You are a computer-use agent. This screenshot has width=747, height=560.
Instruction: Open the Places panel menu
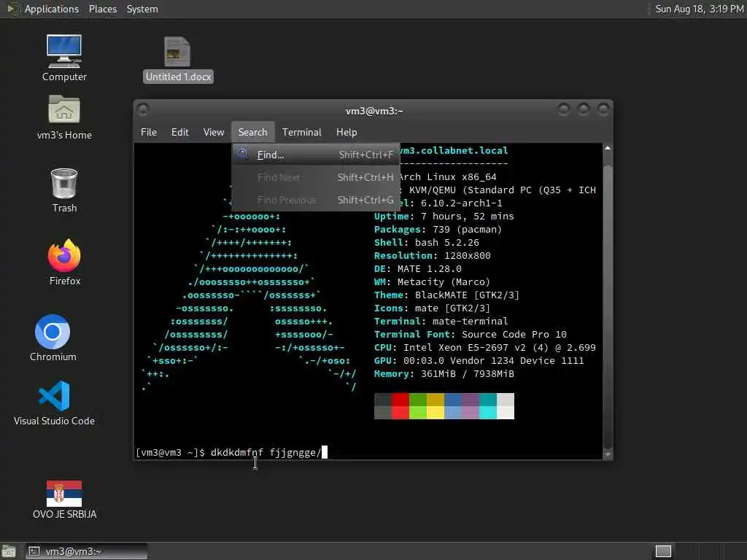click(102, 9)
